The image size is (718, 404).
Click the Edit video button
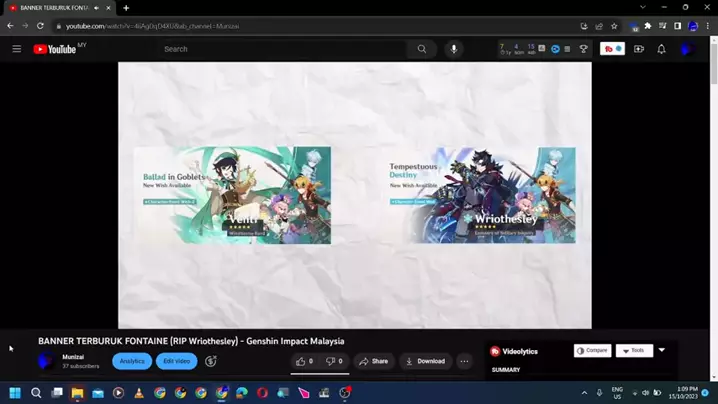click(176, 361)
